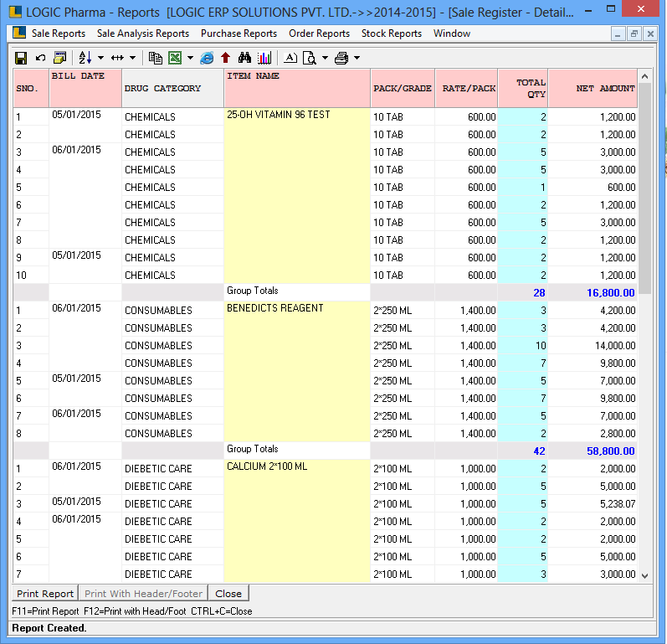Click the print preview magnifier icon
The height and width of the screenshot is (644, 667).
point(310,58)
